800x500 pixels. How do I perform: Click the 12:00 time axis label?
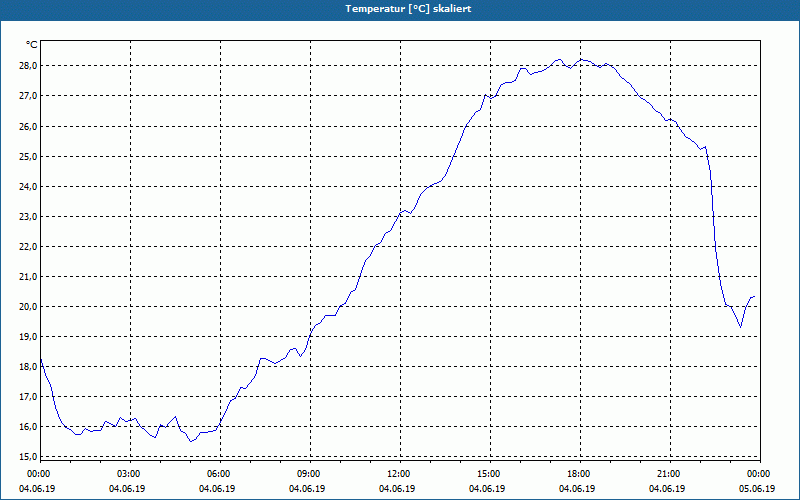401,474
